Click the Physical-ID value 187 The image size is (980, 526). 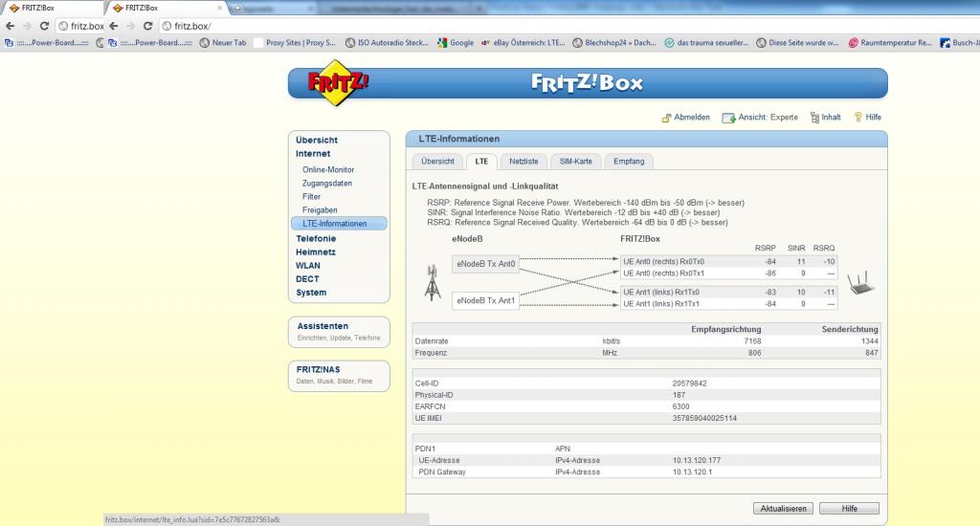679,395
